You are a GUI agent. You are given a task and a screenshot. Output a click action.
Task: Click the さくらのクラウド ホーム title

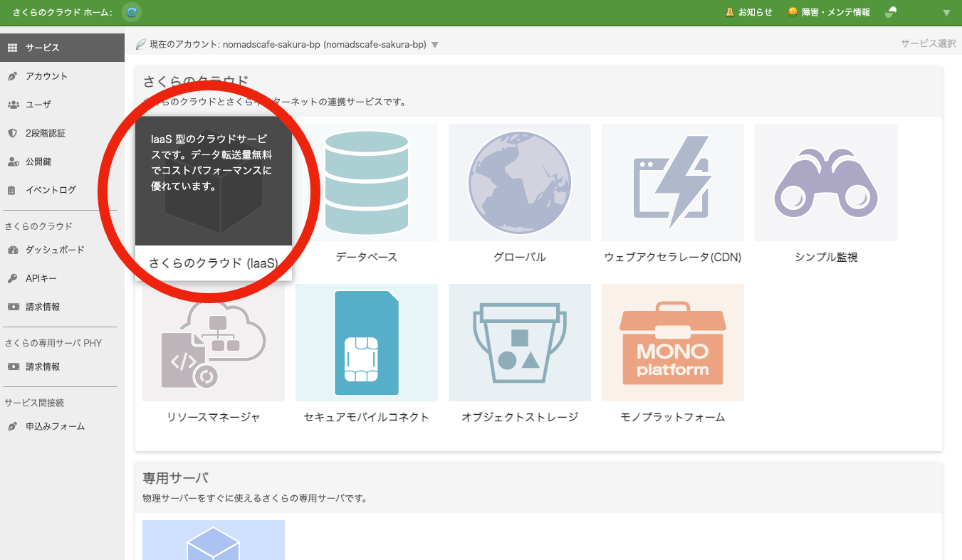tap(63, 12)
